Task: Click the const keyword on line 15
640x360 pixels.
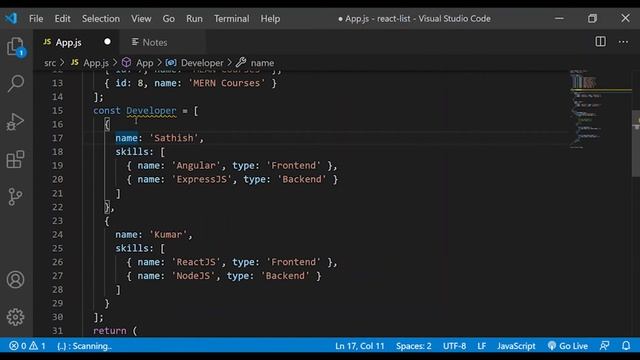Action: (107, 111)
